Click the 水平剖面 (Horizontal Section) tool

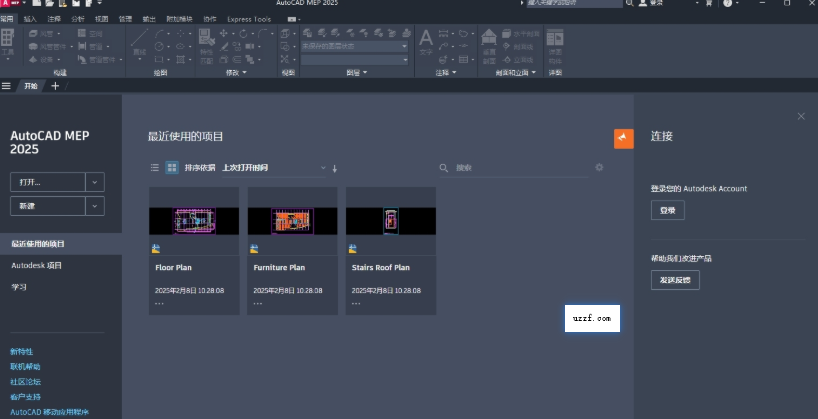click(x=521, y=33)
